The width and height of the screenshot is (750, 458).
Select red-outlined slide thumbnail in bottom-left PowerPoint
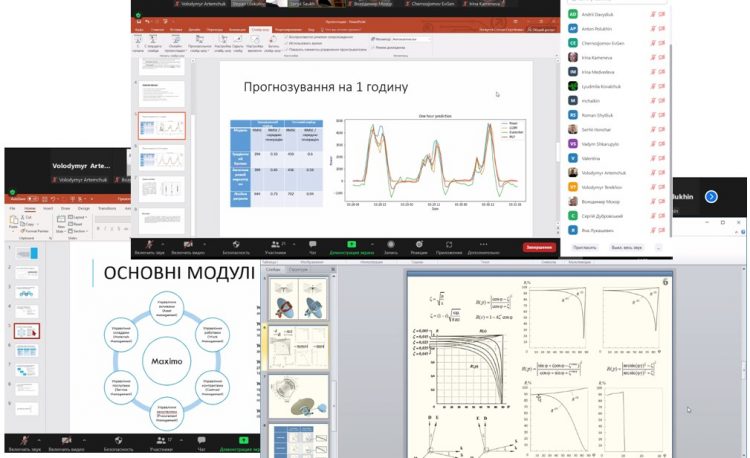27,331
